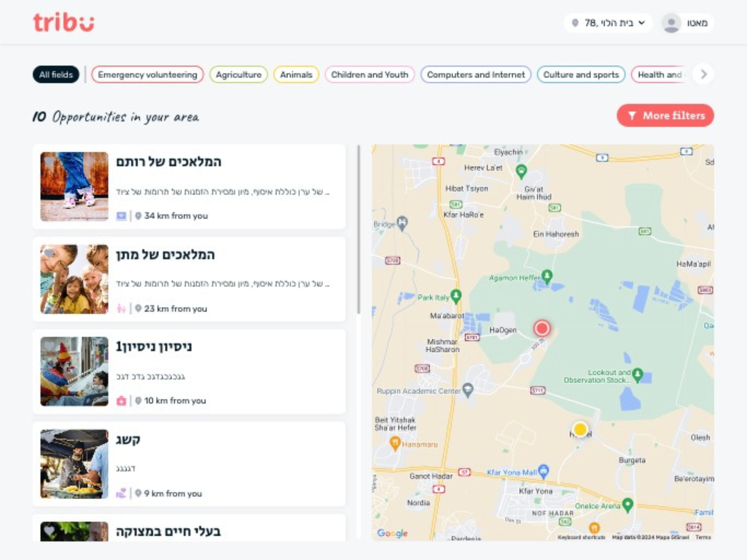Open the המלאכים של מתן opportunity title

pos(165,255)
